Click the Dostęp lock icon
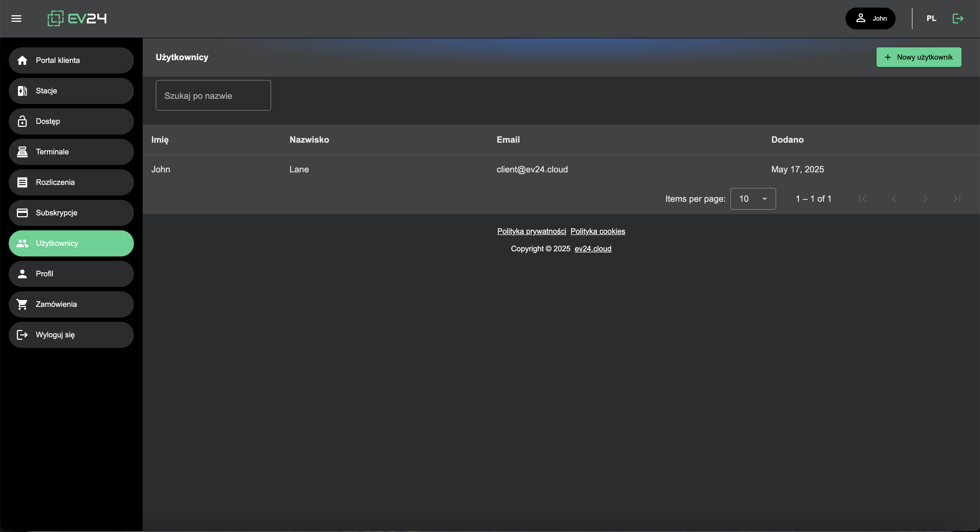Image resolution: width=980 pixels, height=532 pixels. (x=22, y=121)
